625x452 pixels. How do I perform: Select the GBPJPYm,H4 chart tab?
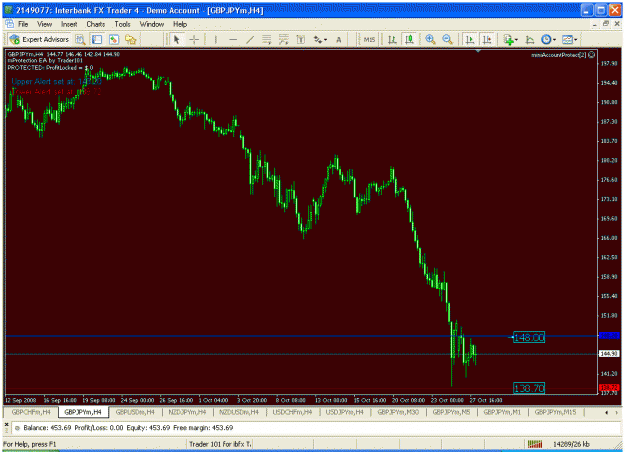click(83, 412)
